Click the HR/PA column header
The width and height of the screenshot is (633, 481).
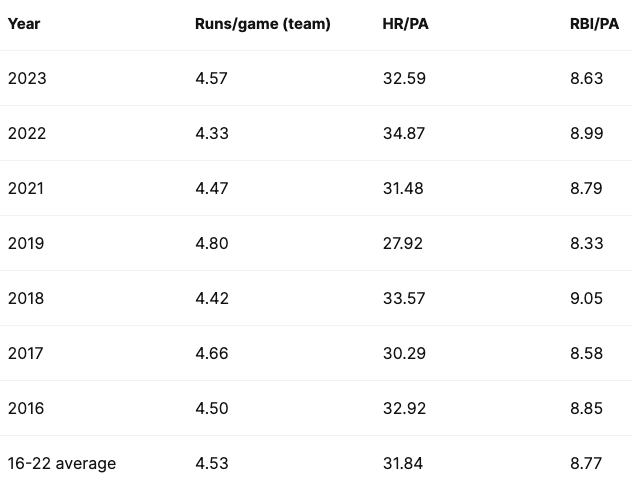[404, 23]
